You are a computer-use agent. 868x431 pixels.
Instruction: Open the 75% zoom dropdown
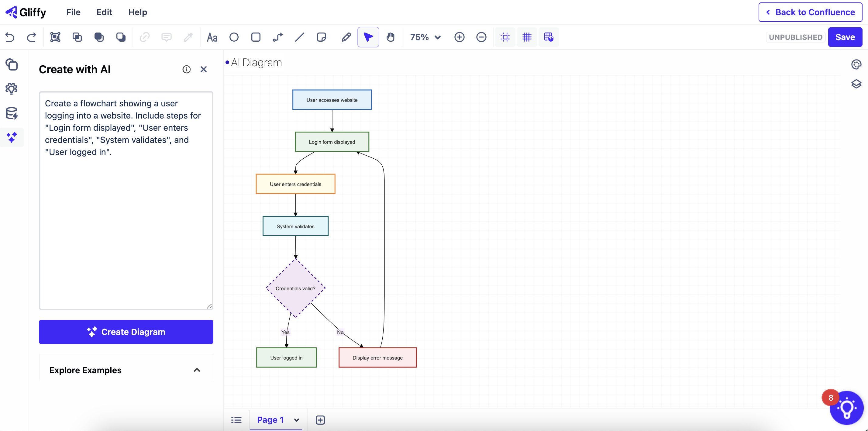click(425, 37)
